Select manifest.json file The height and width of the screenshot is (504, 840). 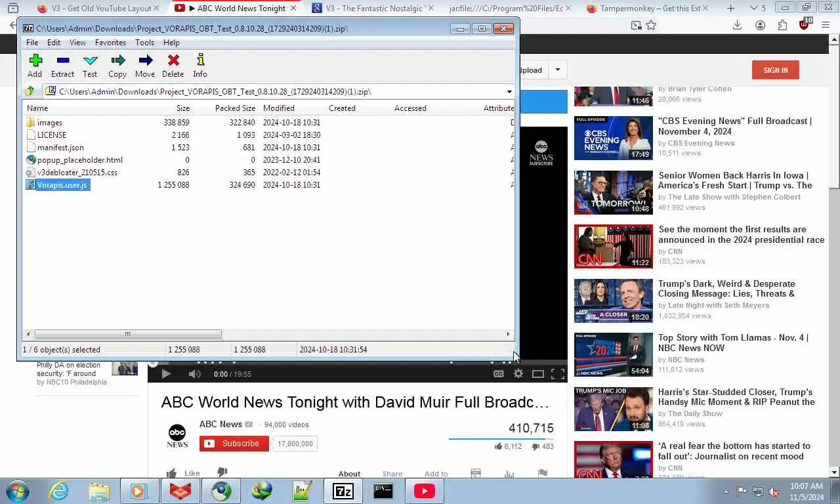tap(60, 148)
